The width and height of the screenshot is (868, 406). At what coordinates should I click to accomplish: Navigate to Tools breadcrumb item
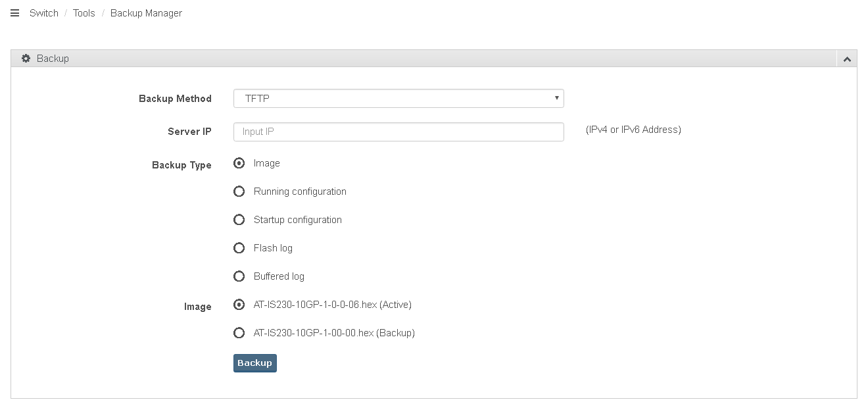pos(84,13)
